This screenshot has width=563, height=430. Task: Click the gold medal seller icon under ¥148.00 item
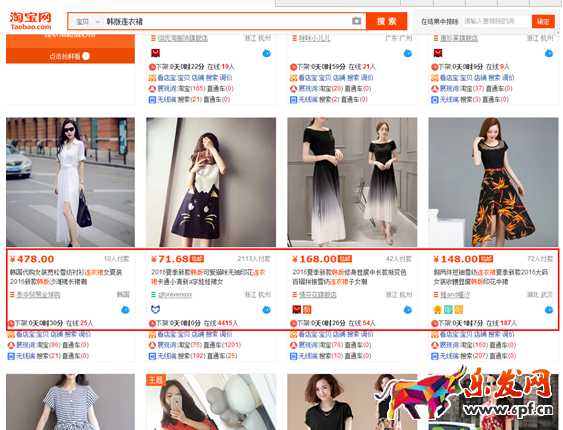[438, 309]
